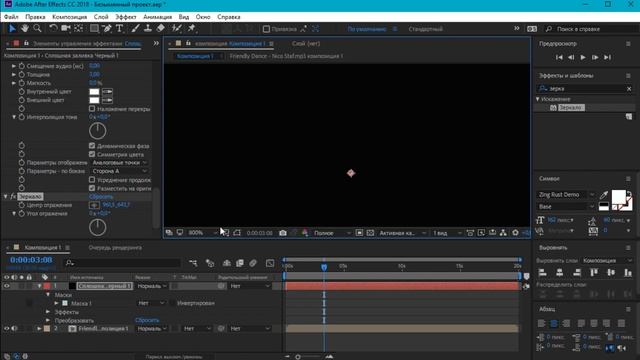Select the Brush tool
The height and width of the screenshot is (360, 640).
tap(135, 28)
